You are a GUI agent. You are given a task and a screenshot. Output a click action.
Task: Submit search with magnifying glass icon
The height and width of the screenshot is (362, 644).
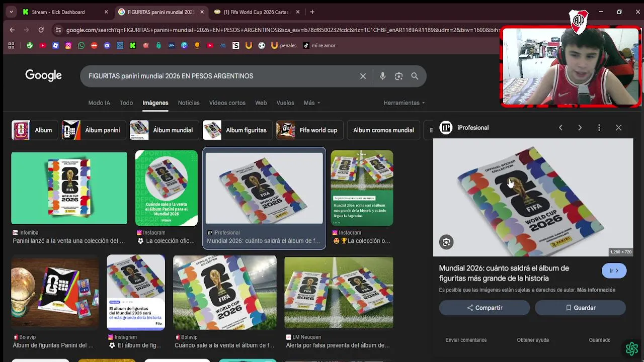[415, 76]
